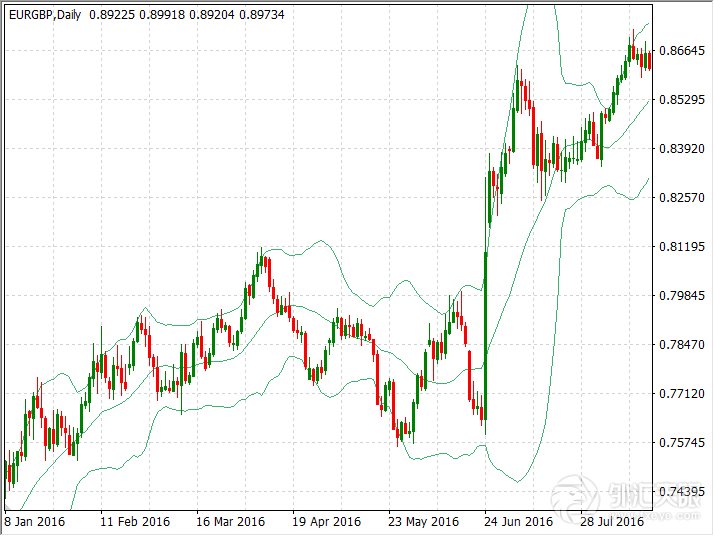Select the 11 Feb 2016 date label
The image size is (714, 536).
135,522
